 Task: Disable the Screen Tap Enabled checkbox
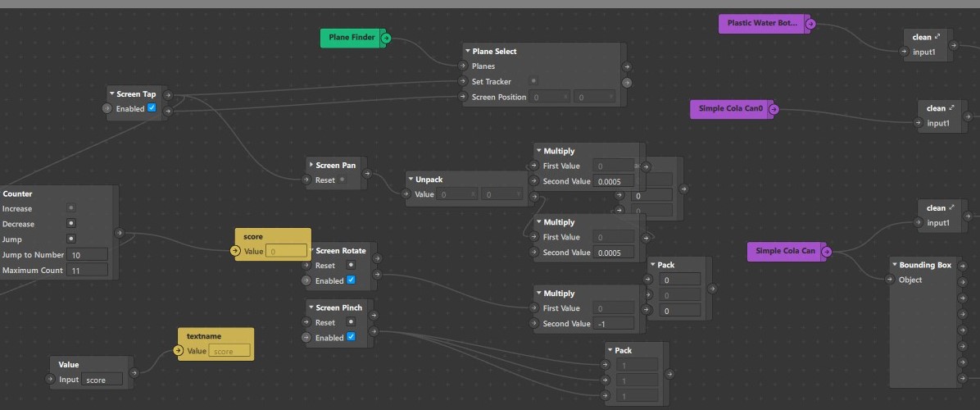point(151,108)
